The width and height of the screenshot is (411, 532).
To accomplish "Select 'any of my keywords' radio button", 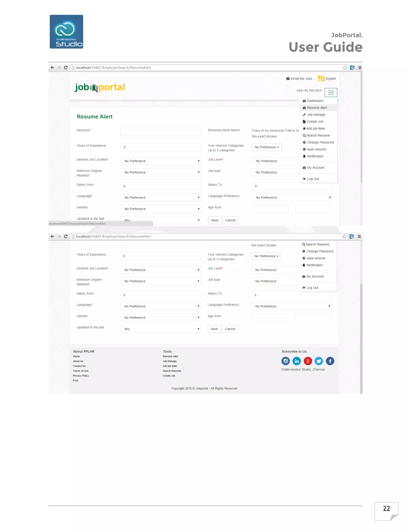I will [x=253, y=130].
